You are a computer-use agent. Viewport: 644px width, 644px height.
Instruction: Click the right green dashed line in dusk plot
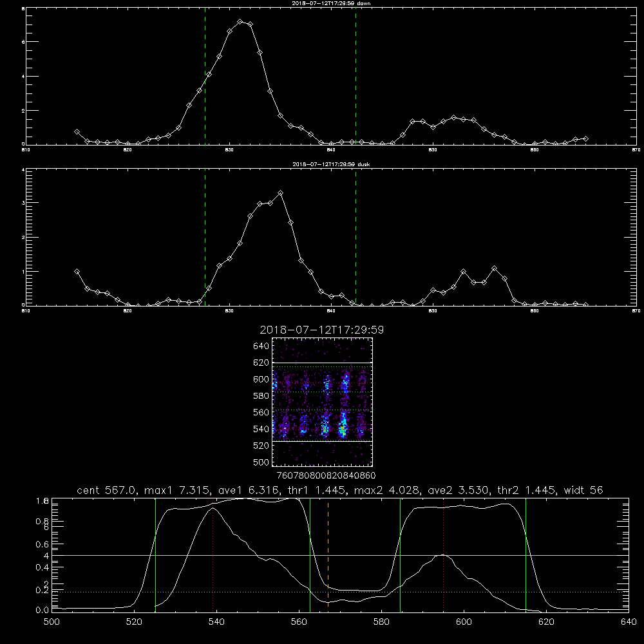click(x=355, y=237)
